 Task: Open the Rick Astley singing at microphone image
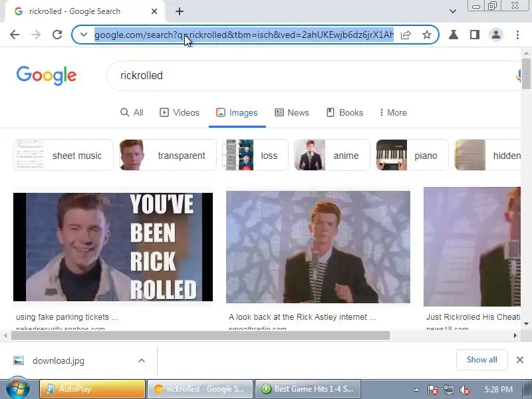click(318, 247)
